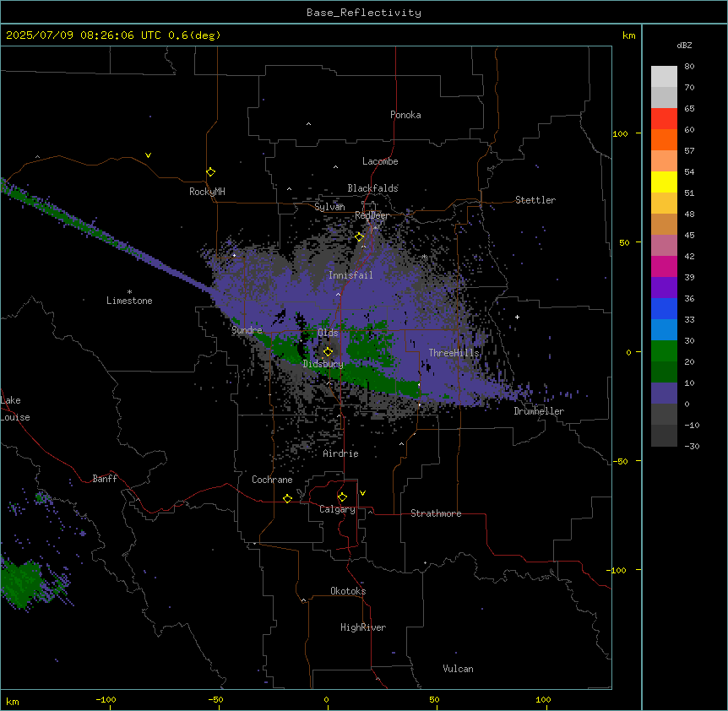Viewport: 728px width, 711px height.
Task: Select the yellow diamond marker below RedDeer
Action: pyautogui.click(x=360, y=237)
